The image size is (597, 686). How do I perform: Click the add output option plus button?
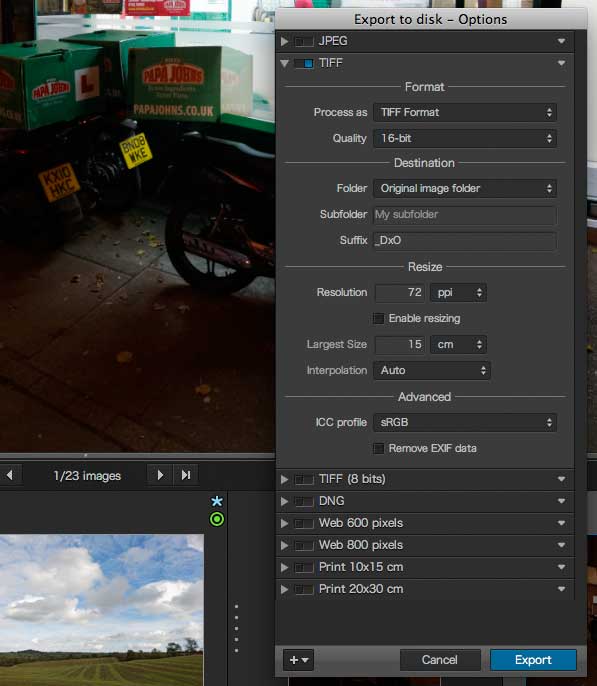pyautogui.click(x=298, y=660)
